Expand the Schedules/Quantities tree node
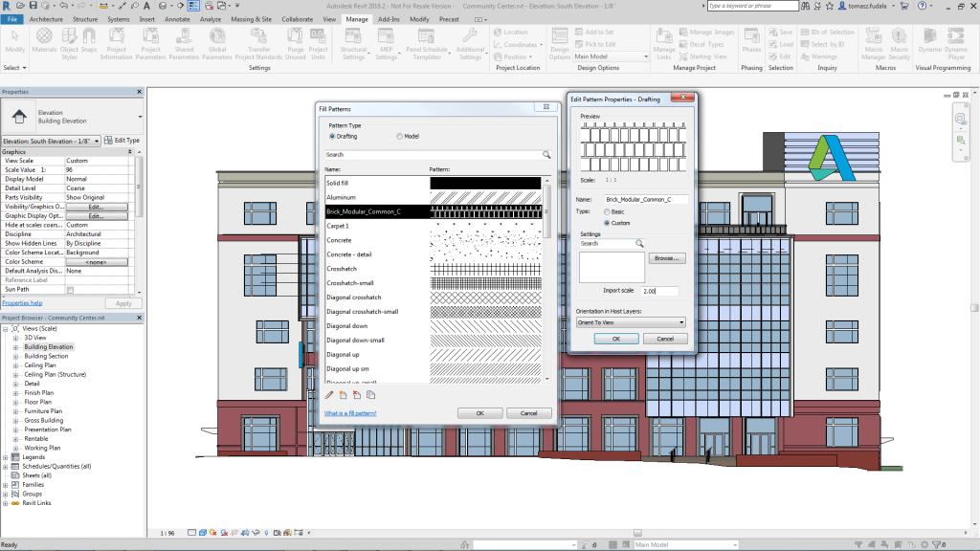The width and height of the screenshot is (980, 551). point(6,466)
